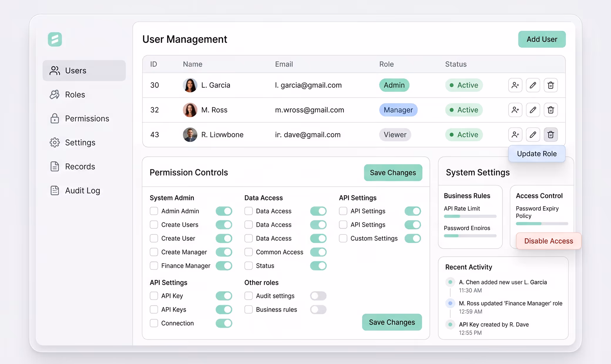This screenshot has width=611, height=364.
Task: Click the Viewer role badge
Action: coord(395,134)
